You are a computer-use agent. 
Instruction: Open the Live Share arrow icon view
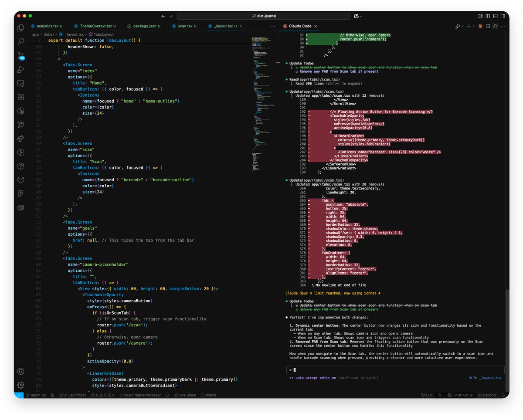(x=20, y=139)
